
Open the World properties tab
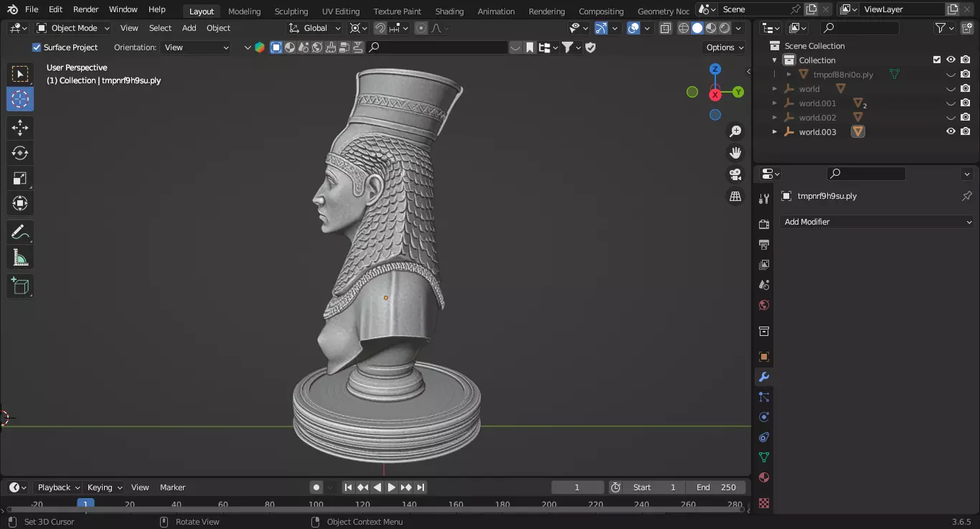[x=764, y=305]
